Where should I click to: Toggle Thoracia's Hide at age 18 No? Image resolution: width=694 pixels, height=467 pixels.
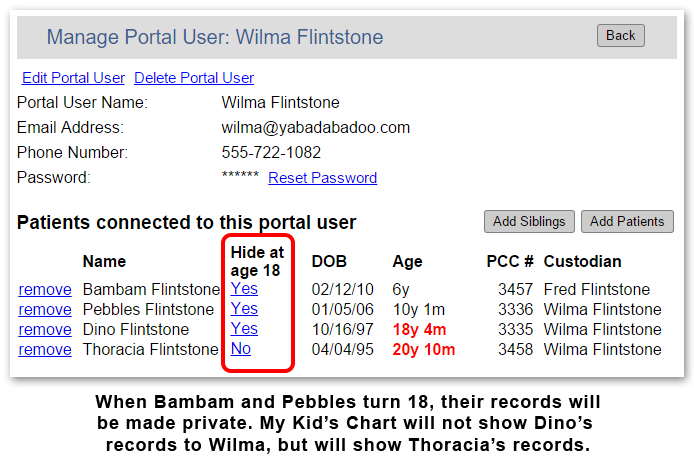241,348
